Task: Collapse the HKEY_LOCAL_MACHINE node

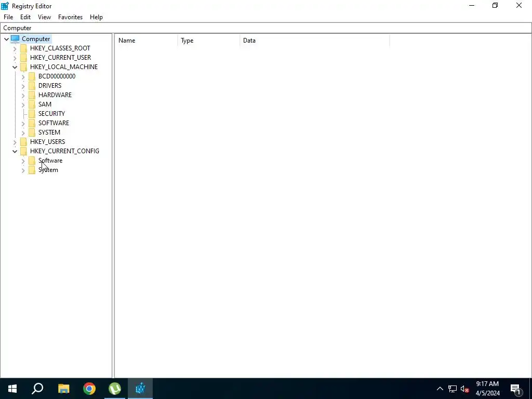Action: (x=15, y=67)
